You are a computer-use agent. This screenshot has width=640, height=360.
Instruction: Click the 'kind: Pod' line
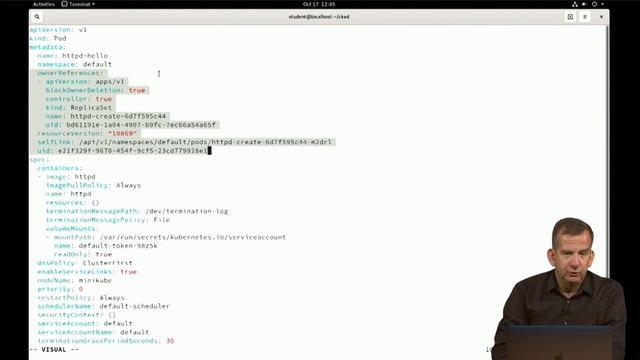pos(48,38)
